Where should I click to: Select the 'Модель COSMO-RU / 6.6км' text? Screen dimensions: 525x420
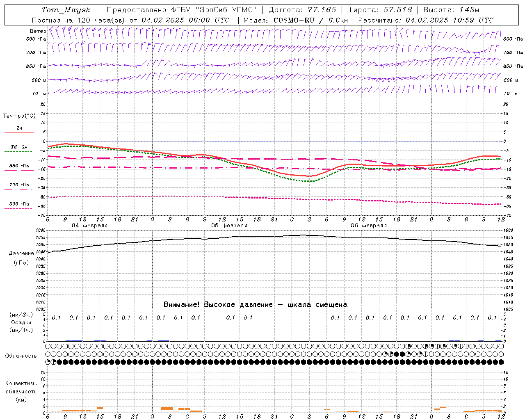[x=295, y=20]
